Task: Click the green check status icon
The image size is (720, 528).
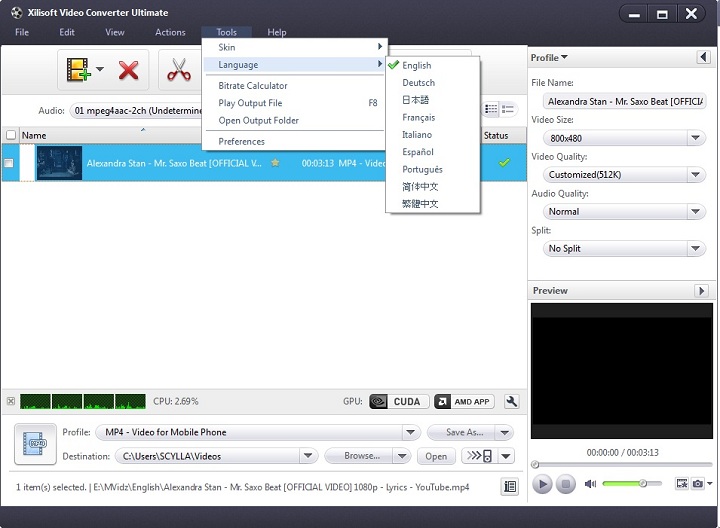Action: pyautogui.click(x=504, y=163)
